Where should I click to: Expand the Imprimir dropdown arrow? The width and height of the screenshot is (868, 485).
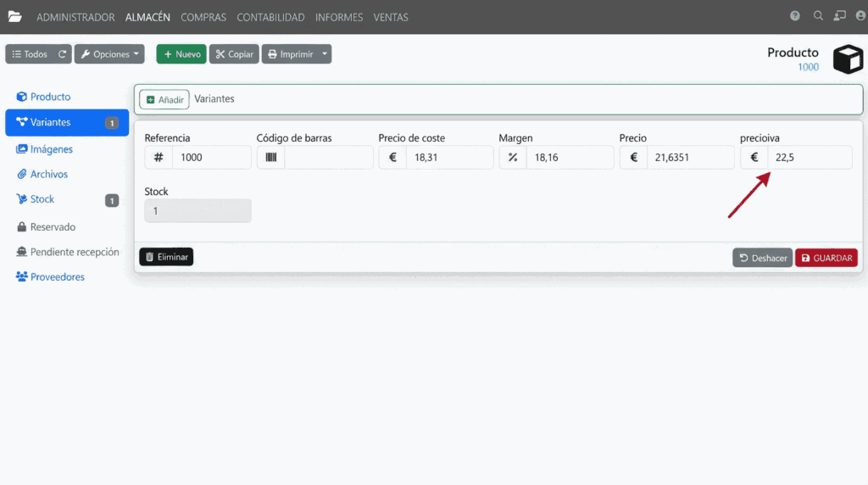tap(325, 54)
